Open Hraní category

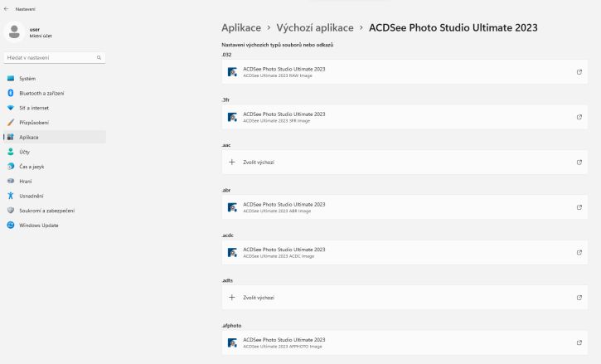[x=55, y=181]
